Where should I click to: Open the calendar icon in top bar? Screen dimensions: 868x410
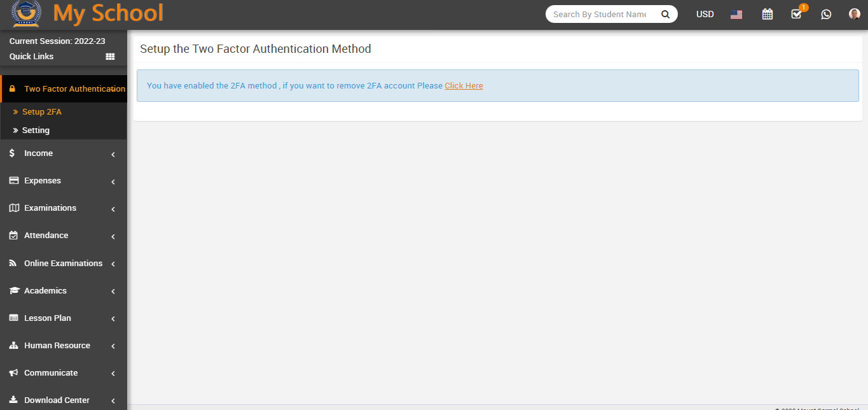coord(767,14)
